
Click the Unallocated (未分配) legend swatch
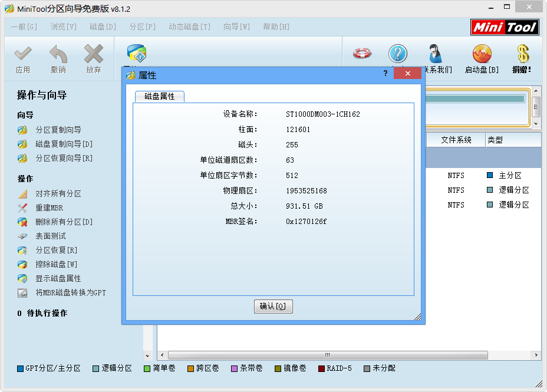pyautogui.click(x=367, y=368)
